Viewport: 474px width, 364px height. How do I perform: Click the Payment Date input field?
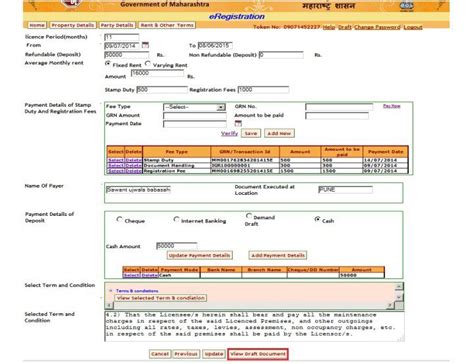click(x=195, y=124)
